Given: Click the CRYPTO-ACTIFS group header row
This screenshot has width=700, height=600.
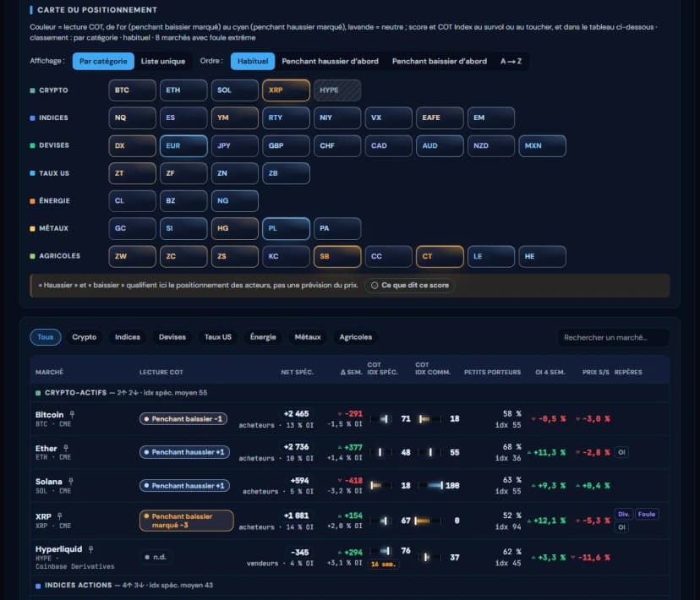Looking at the screenshot, I should [x=349, y=393].
